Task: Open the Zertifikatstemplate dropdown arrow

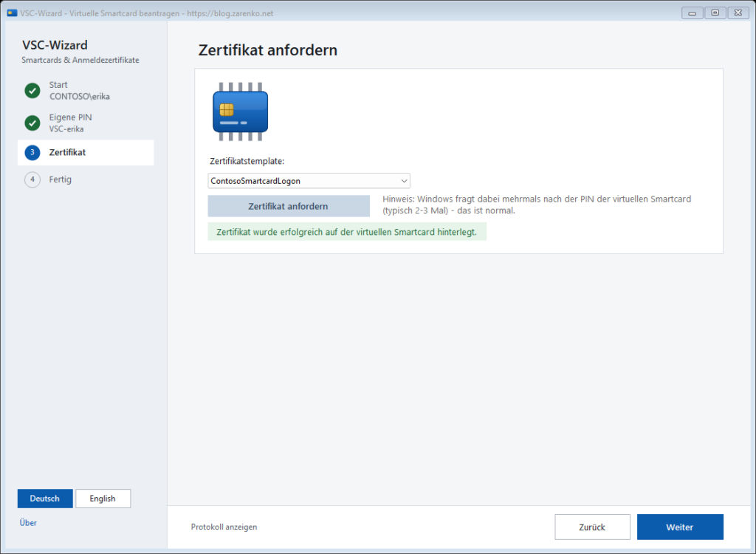Action: (404, 181)
